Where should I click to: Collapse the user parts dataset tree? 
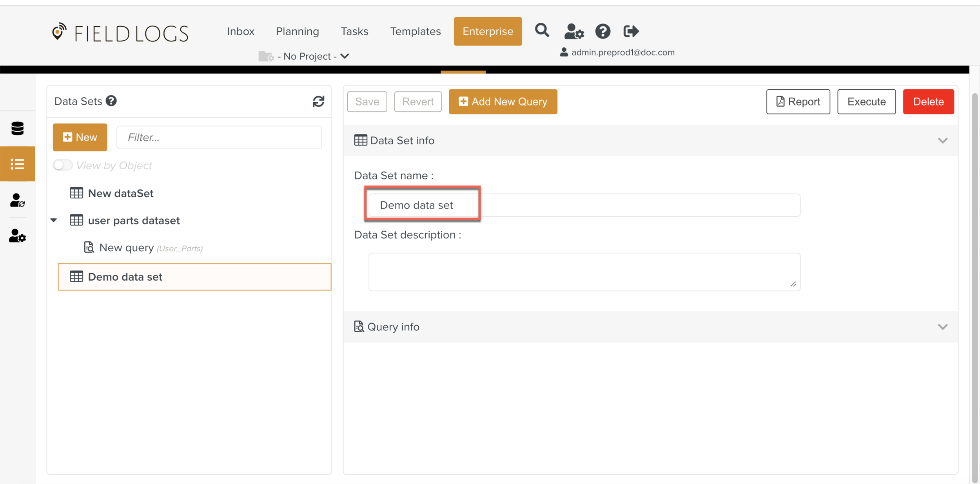[54, 220]
